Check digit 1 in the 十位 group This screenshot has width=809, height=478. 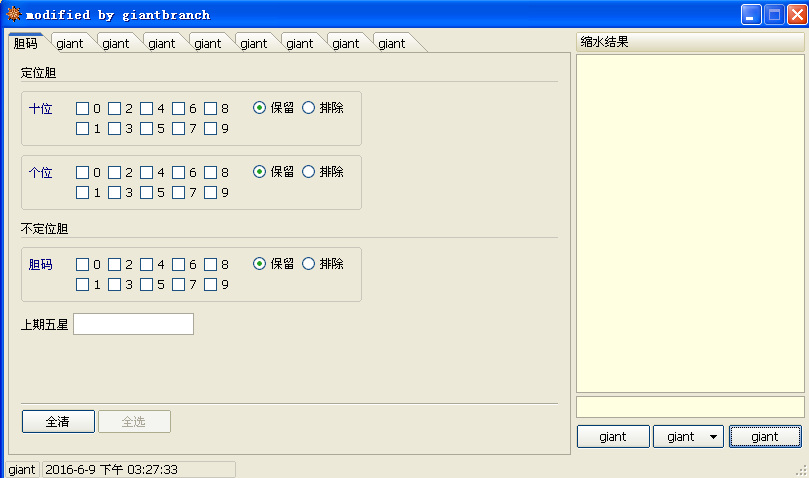click(83, 129)
